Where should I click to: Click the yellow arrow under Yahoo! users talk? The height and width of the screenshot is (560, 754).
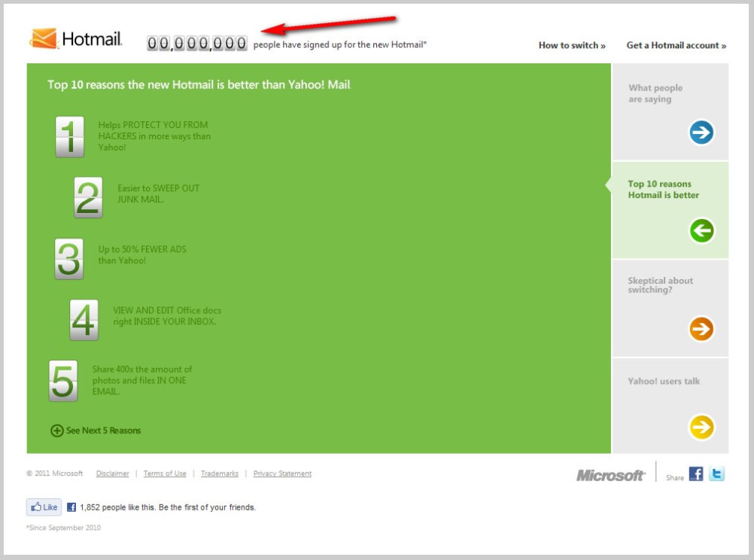click(701, 428)
